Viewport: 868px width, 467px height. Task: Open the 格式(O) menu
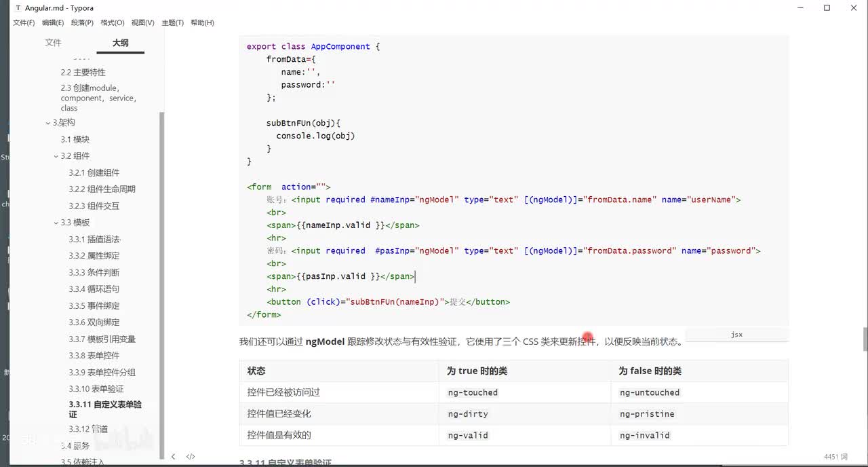coord(113,22)
